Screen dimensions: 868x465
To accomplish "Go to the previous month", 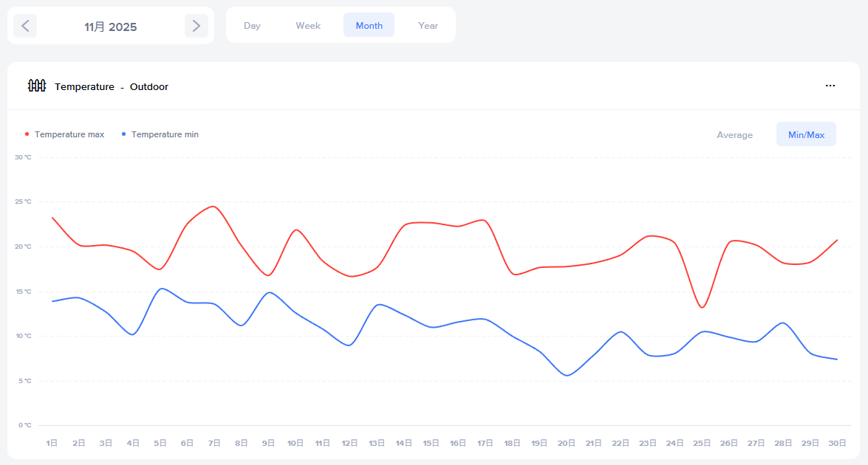I will tap(25, 26).
